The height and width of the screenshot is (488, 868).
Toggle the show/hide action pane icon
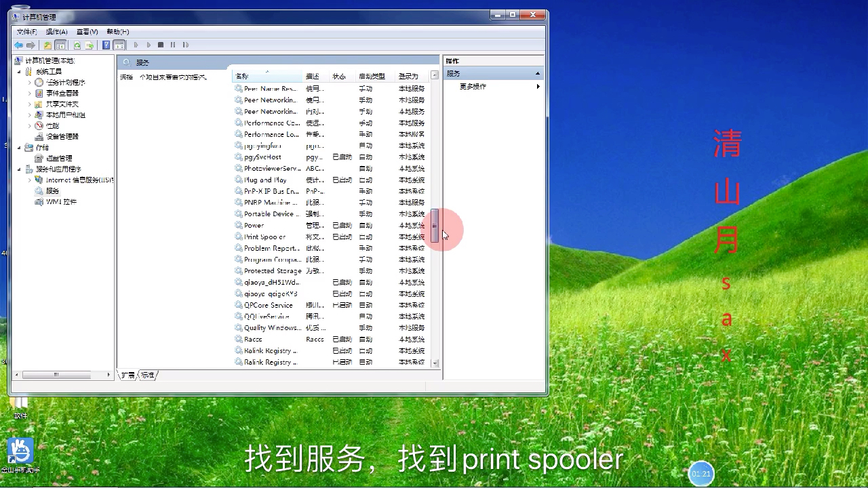119,45
